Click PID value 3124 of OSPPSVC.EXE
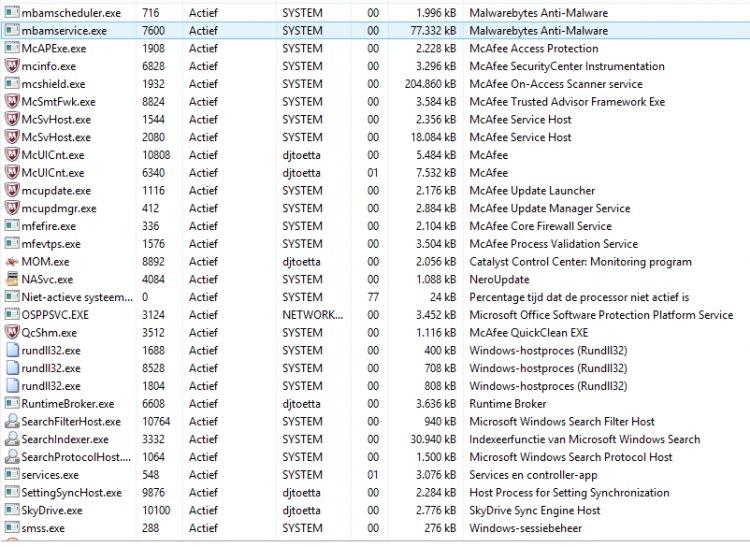Image resolution: width=750 pixels, height=547 pixels. tap(153, 315)
